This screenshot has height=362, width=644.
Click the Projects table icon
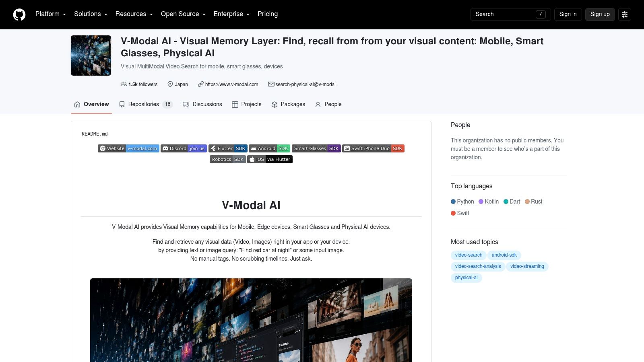tap(235, 105)
